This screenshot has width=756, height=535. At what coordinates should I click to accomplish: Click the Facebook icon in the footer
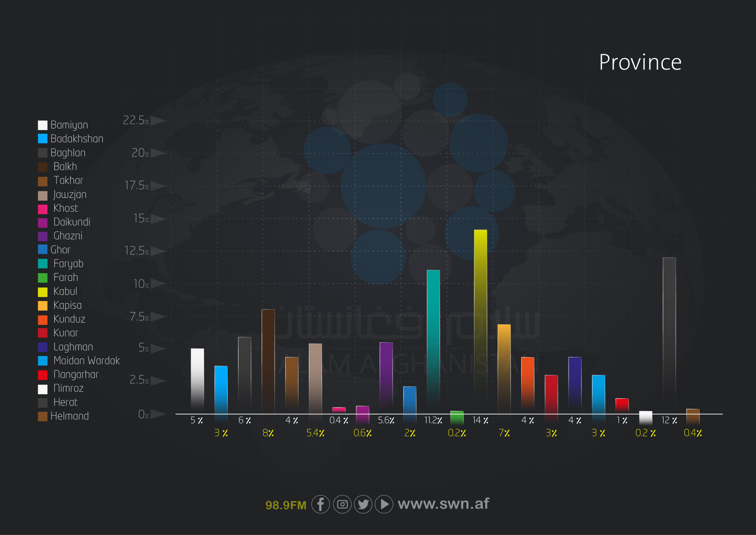point(320,504)
